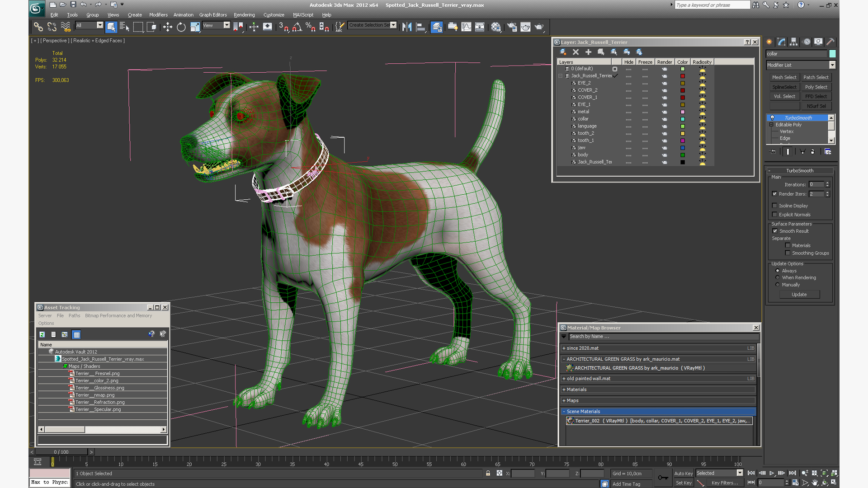
Task: Click Delete layer X icon in Layer dialog
Action: tap(576, 52)
